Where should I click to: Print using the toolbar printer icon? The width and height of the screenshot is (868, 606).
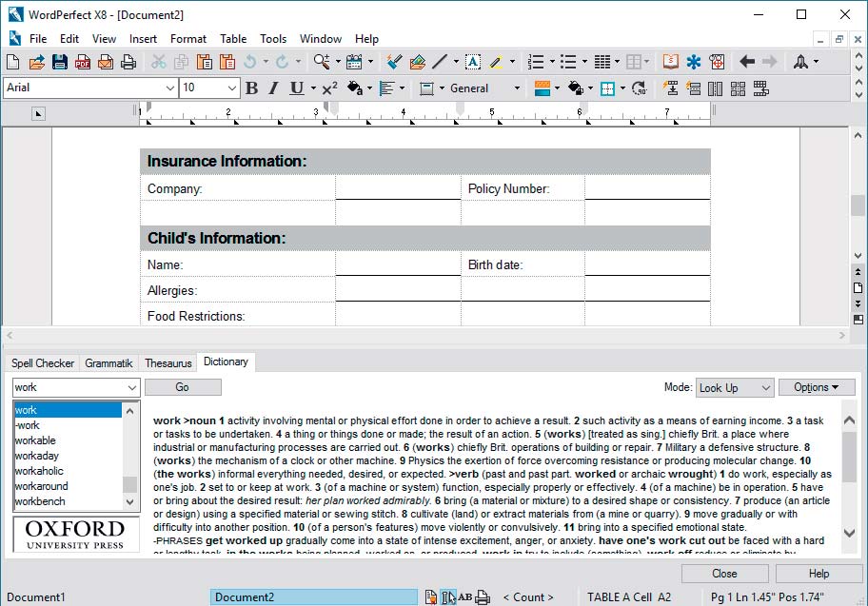(128, 62)
